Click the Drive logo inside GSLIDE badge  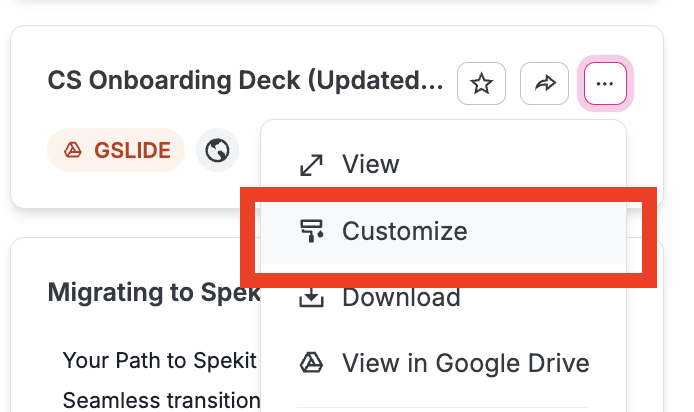73,150
